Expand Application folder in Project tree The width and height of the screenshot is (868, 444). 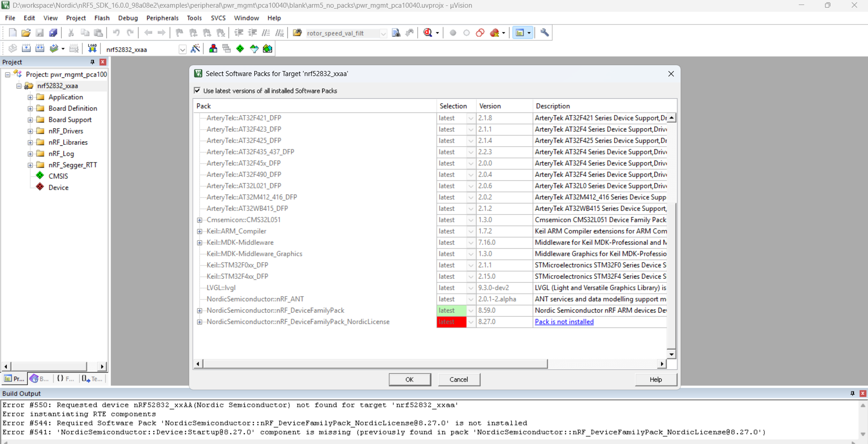(30, 97)
